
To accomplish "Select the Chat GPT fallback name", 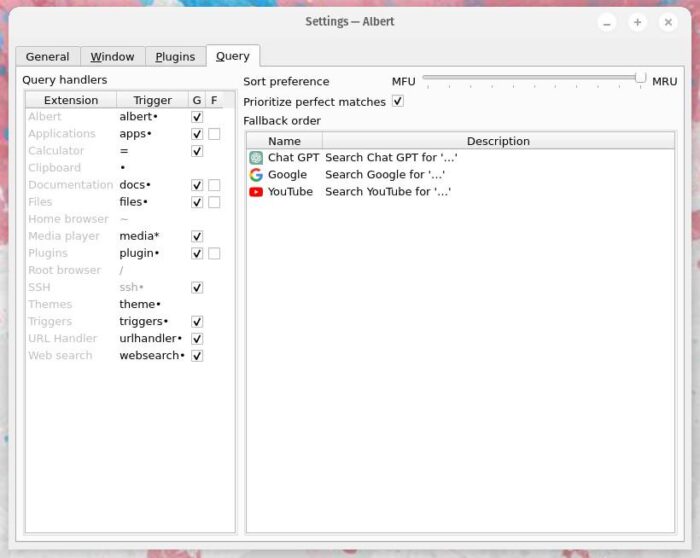I will pyautogui.click(x=293, y=158).
